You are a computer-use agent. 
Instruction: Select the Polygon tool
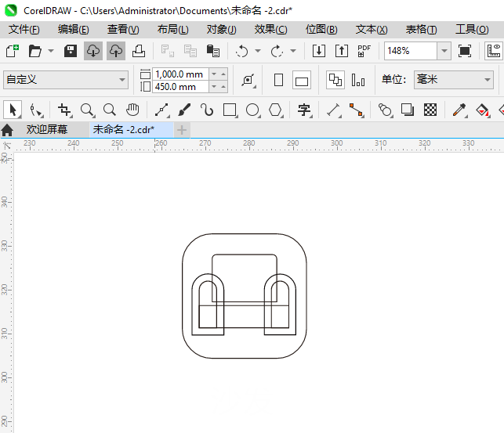pyautogui.click(x=276, y=110)
